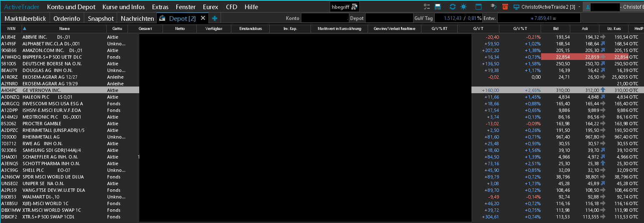Click the monitor workspace icon

click(x=516, y=7)
